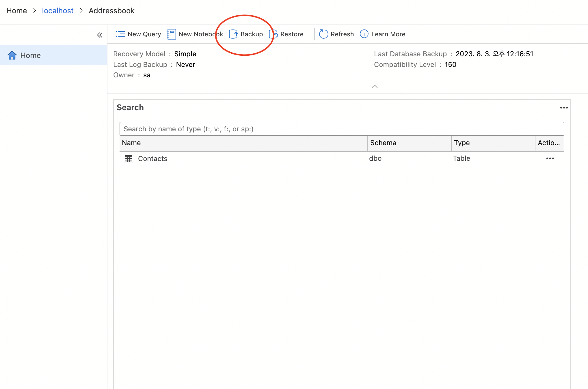Click the Contacts table grid icon
588x389 pixels.
click(x=129, y=159)
